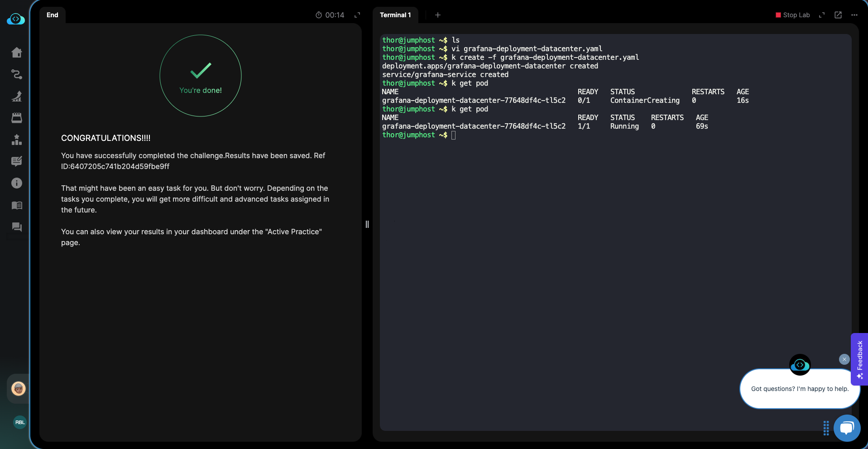Click the Home icon in sidebar
868x449 pixels.
click(17, 53)
